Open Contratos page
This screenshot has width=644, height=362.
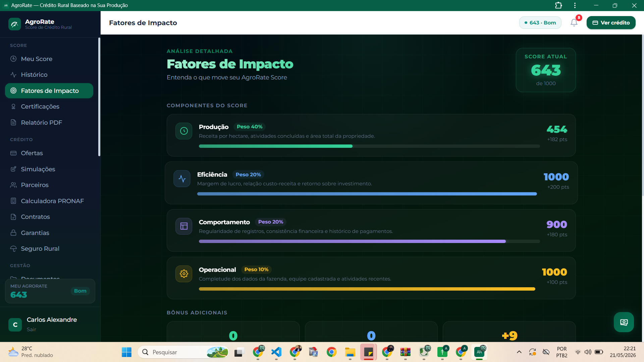point(49,217)
